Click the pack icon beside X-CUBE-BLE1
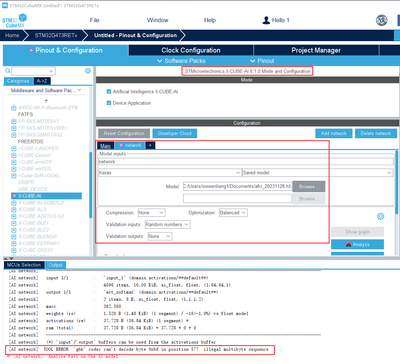This screenshot has height=364, width=400. click(14, 223)
